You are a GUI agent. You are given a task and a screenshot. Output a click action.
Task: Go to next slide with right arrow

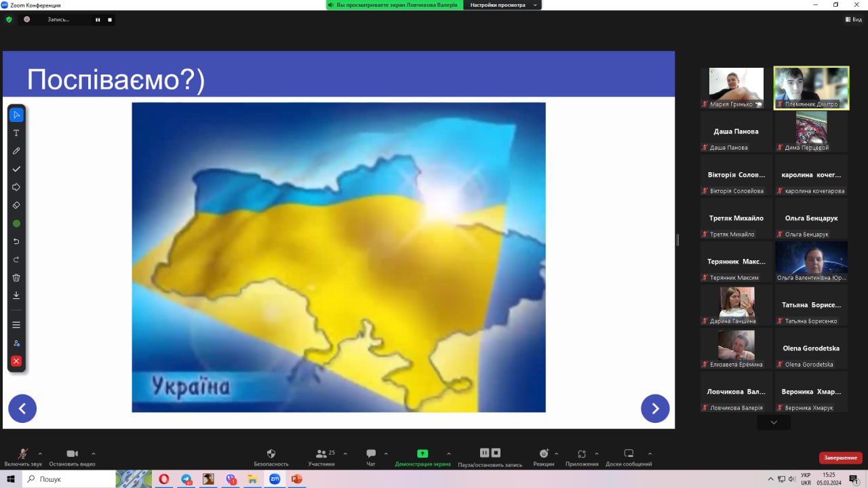(x=655, y=409)
